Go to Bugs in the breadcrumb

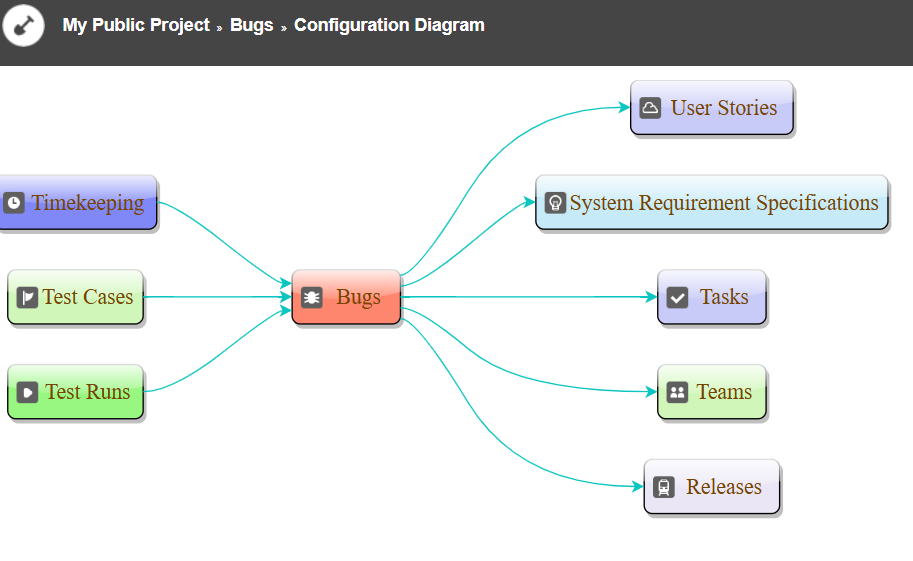[x=251, y=25]
